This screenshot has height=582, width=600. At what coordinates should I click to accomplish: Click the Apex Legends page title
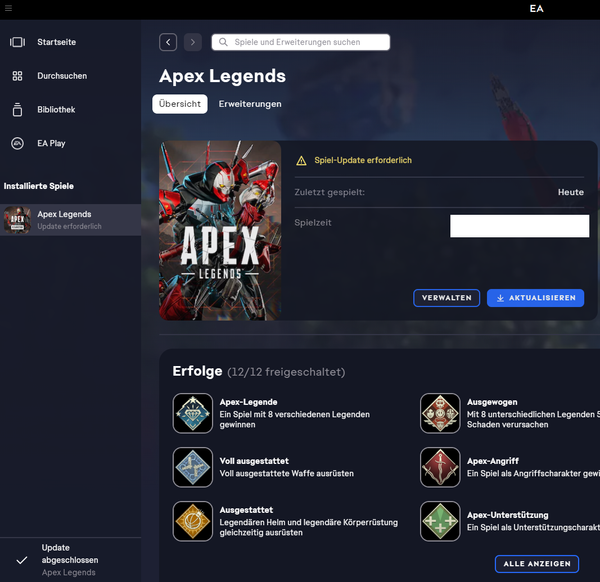(x=222, y=76)
